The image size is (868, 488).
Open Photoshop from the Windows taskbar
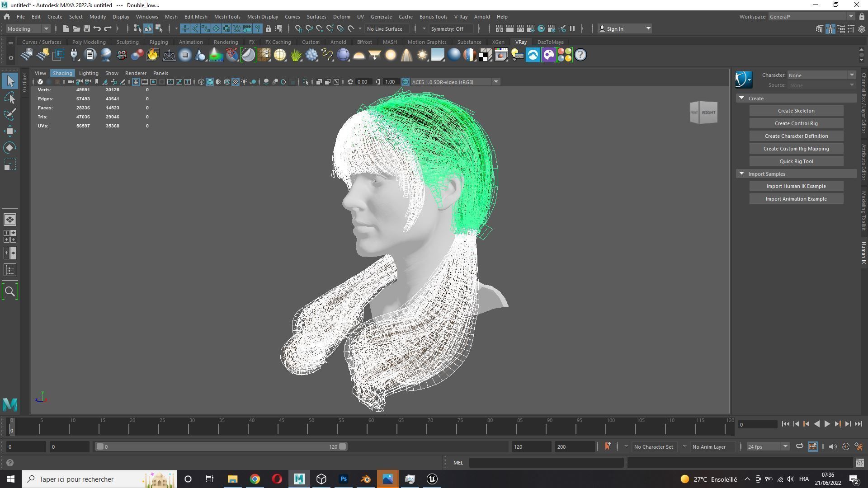coord(344,479)
